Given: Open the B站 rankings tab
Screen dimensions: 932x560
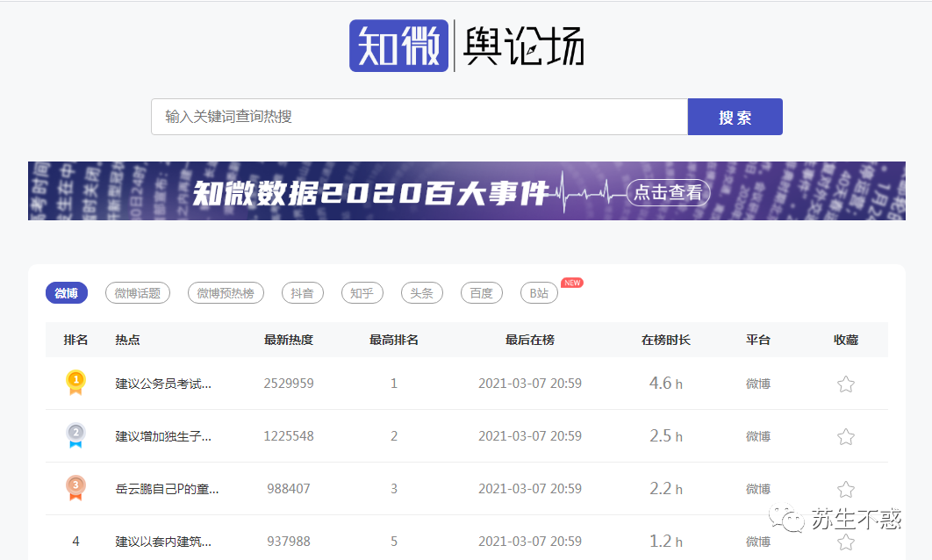Looking at the screenshot, I should point(538,293).
